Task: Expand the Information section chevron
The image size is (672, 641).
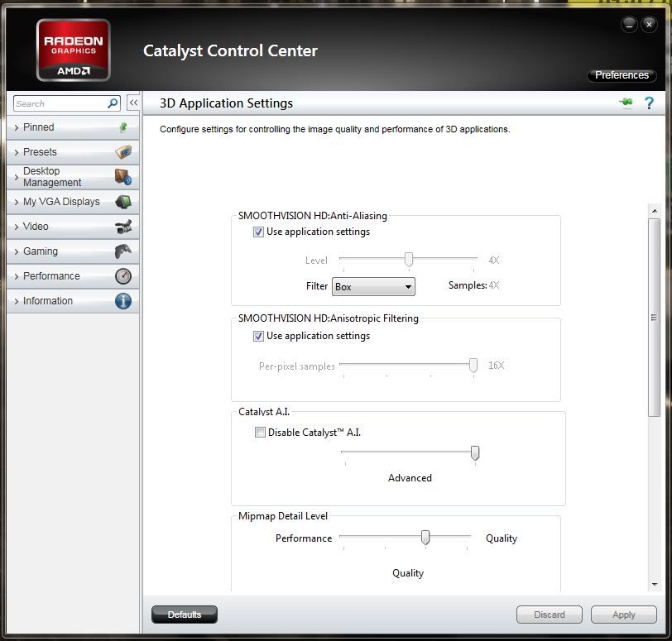Action: 17,301
